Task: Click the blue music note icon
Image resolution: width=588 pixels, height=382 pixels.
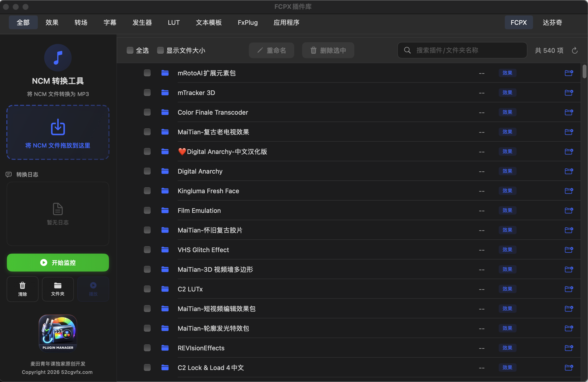Action: point(58,58)
